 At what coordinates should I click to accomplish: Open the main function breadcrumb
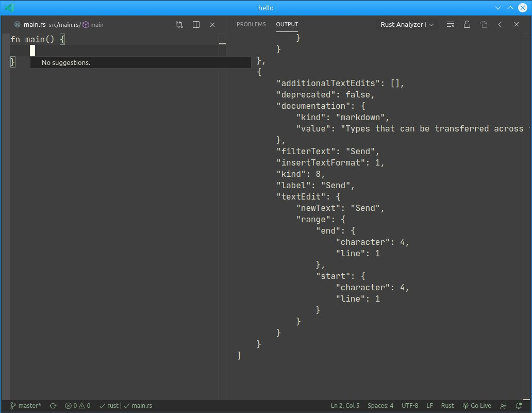point(93,25)
